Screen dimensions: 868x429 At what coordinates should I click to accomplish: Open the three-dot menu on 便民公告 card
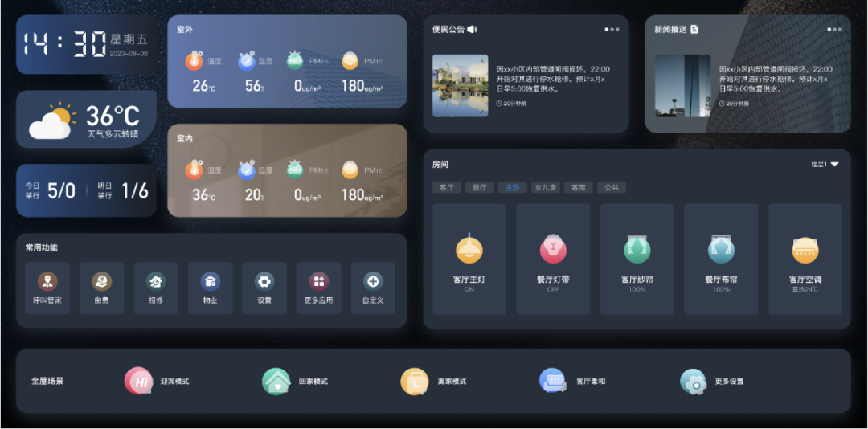pos(612,30)
